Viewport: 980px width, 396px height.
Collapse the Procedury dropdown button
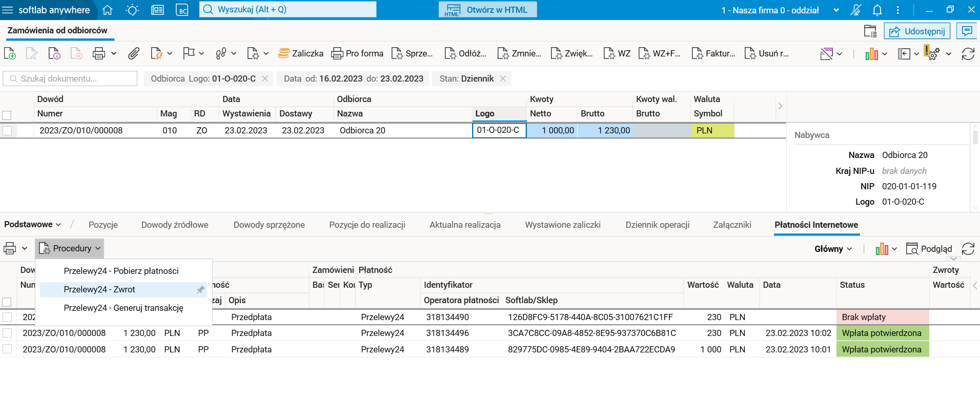70,248
